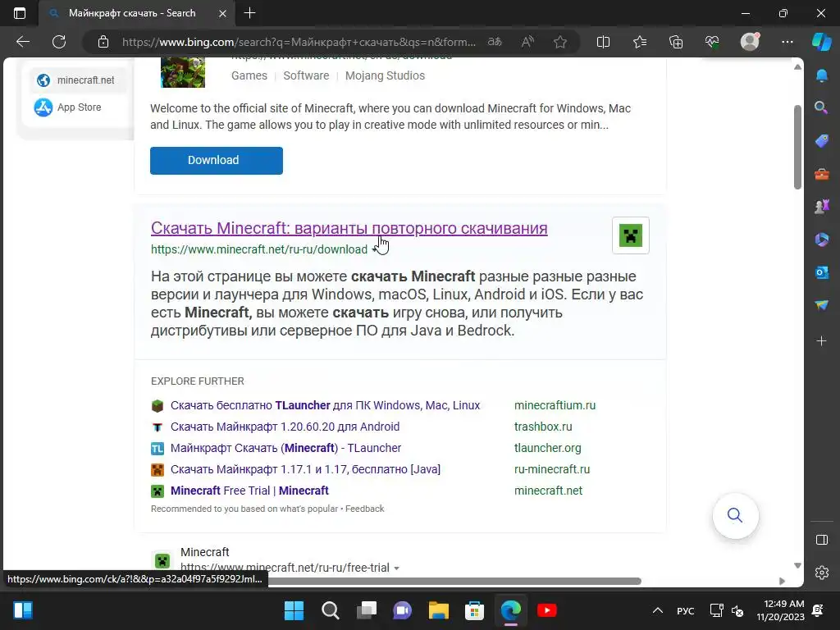Screen dimensions: 840x630
Task: Expand dropdown arrow next to minecraft.net/ru-ru/download URL
Action: (373, 249)
